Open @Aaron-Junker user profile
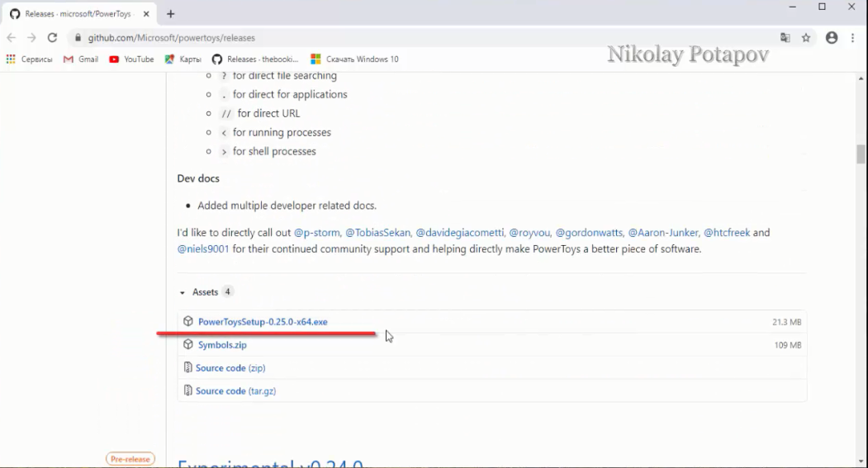The height and width of the screenshot is (468, 868). 663,233
